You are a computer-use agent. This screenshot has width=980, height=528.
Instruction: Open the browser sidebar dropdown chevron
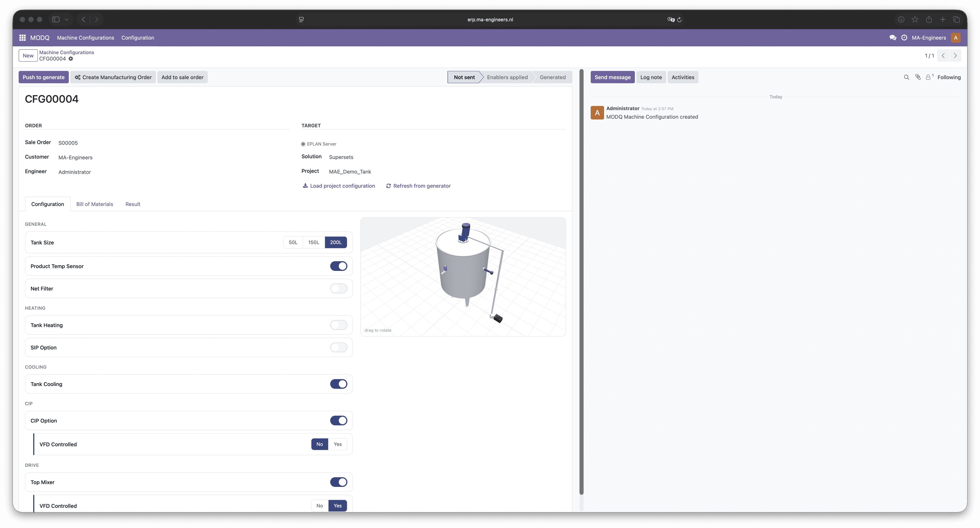click(67, 19)
